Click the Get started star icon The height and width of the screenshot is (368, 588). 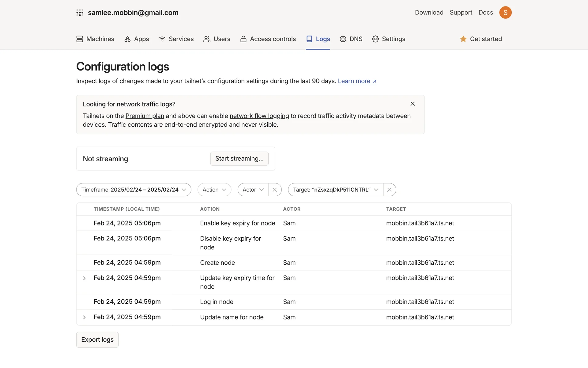tap(463, 39)
